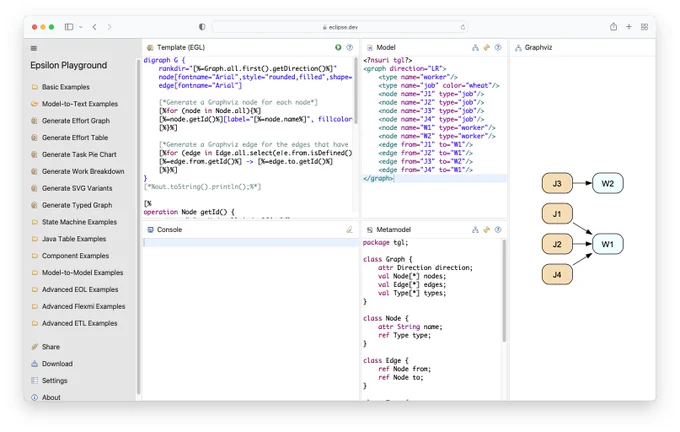Open the Generate Effort Table example

[x=70, y=138]
